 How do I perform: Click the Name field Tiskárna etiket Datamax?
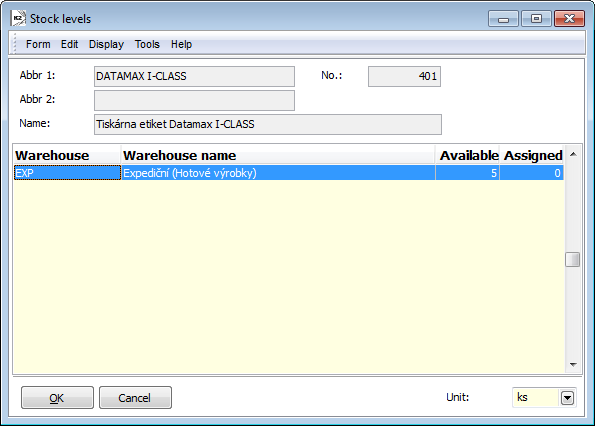268,124
